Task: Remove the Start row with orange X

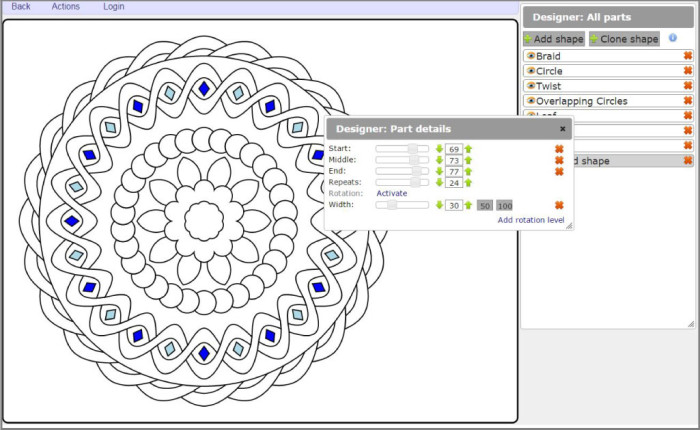Action: [x=559, y=149]
